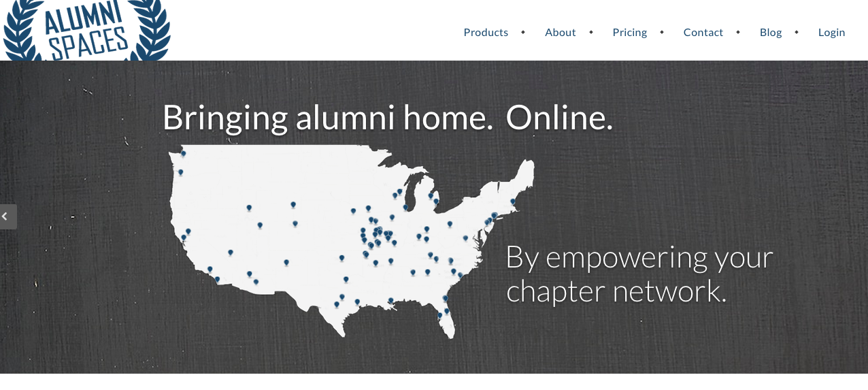The height and width of the screenshot is (390, 868).
Task: Select the pin nearest Detroit in southeast Michigan
Action: [x=436, y=201]
